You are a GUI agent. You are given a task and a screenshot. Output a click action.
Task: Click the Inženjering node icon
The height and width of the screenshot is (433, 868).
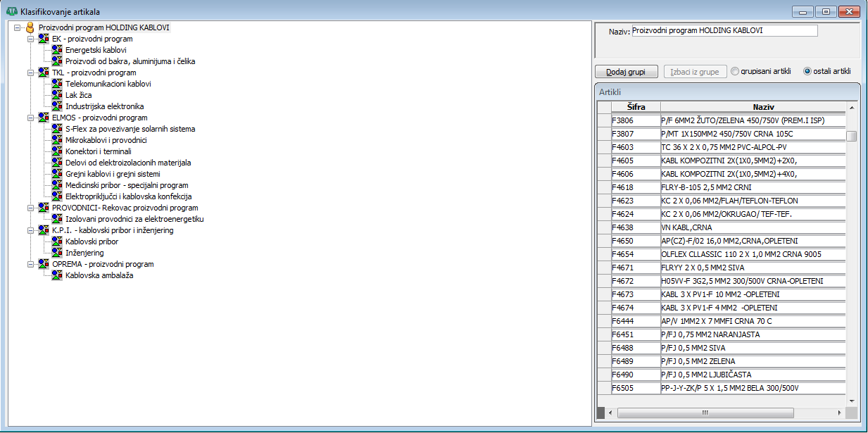click(57, 253)
